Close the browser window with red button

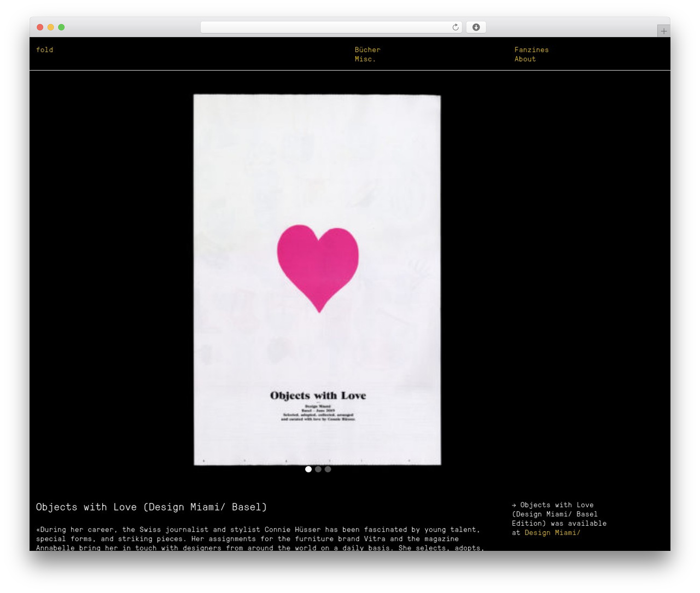pyautogui.click(x=40, y=27)
